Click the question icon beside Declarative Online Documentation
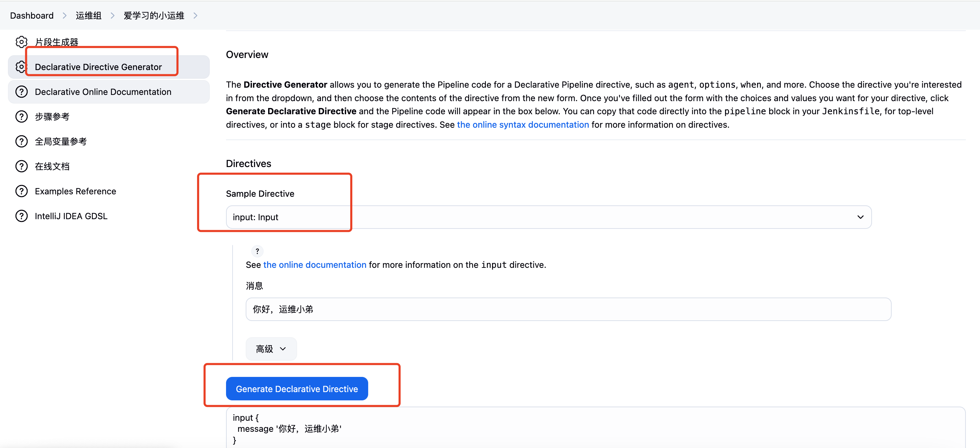This screenshot has height=448, width=980. [x=21, y=92]
